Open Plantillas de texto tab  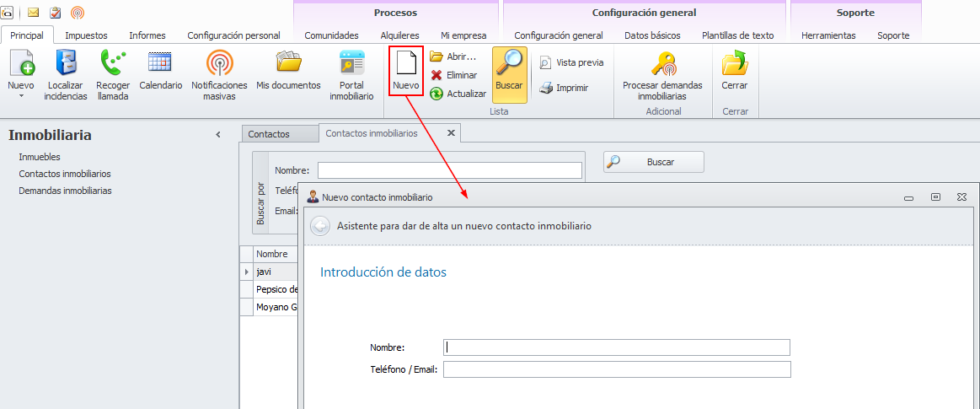[x=738, y=35]
